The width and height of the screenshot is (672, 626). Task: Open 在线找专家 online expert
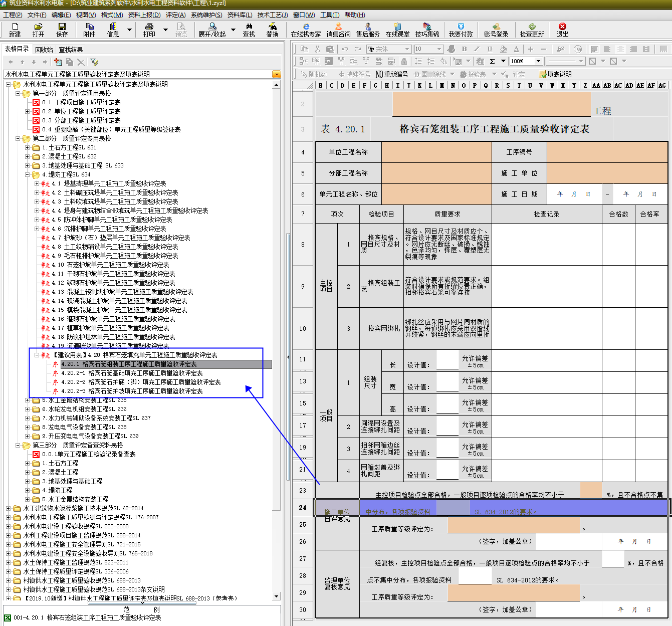pos(306,30)
